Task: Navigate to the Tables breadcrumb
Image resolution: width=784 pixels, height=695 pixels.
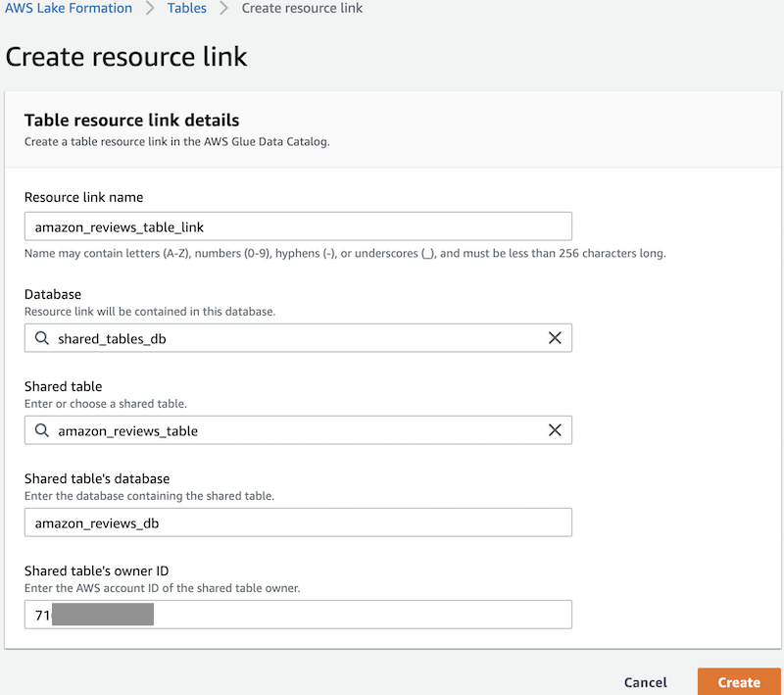Action: click(x=185, y=9)
